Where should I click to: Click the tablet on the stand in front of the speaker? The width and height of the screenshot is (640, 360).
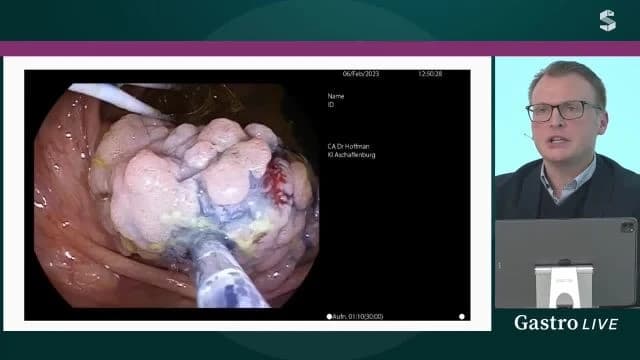pos(566,261)
